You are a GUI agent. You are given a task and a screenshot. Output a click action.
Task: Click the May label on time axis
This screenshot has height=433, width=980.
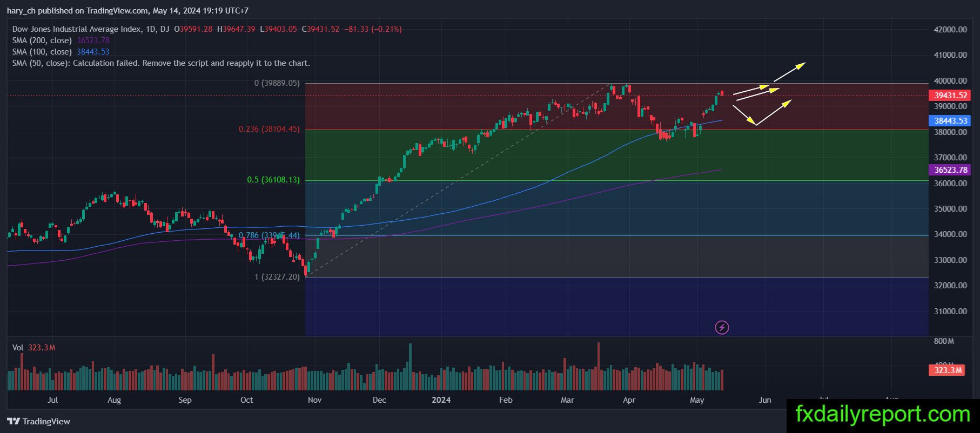(697, 400)
